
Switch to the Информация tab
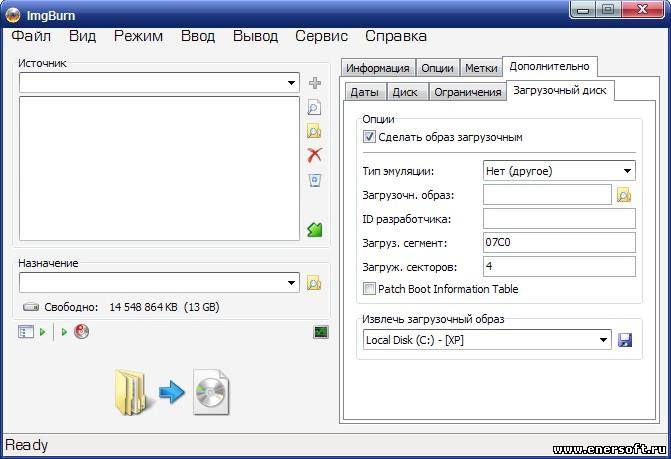378,68
